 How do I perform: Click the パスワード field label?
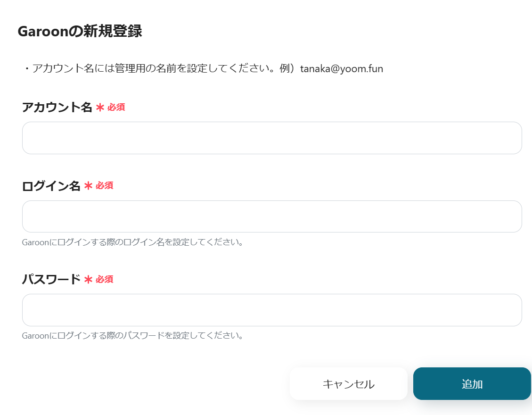pos(51,279)
